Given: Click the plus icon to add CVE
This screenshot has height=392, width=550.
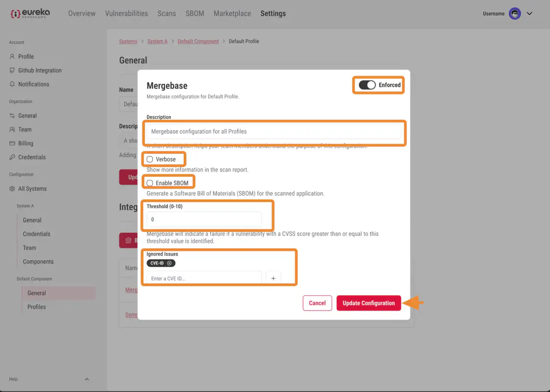Looking at the screenshot, I should tap(273, 279).
